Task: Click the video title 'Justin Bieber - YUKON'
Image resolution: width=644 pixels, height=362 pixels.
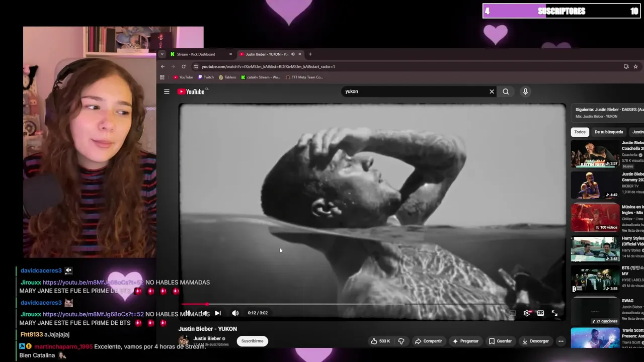Action: [207, 329]
